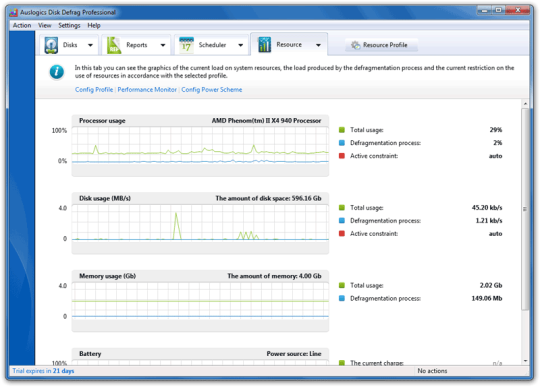Click green swatch for Memory Total usage
This screenshot has width=540, height=387.
coord(342,285)
